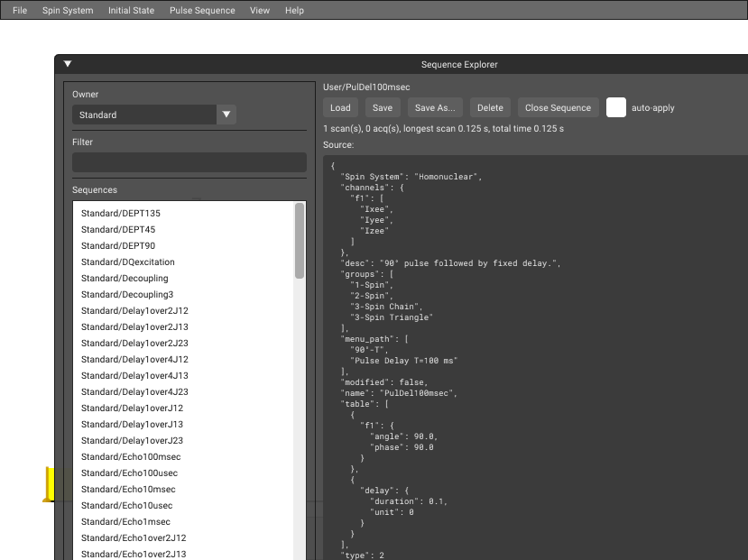
Task: Open the Pulse Sequence menu
Action: point(202,10)
